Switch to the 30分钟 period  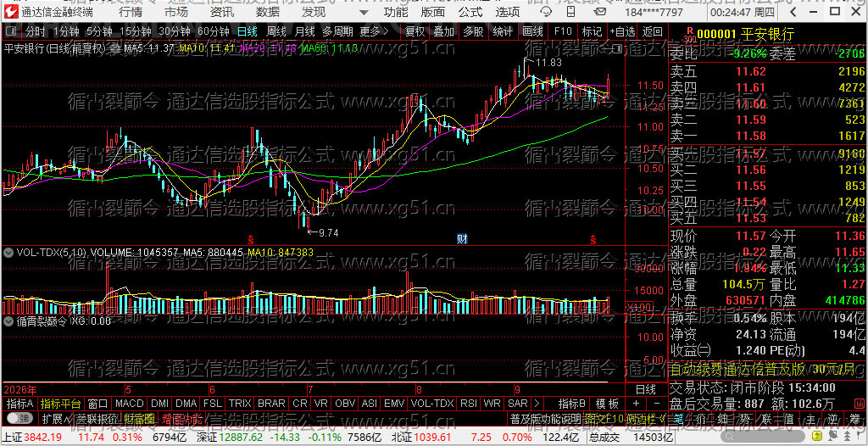tap(174, 32)
